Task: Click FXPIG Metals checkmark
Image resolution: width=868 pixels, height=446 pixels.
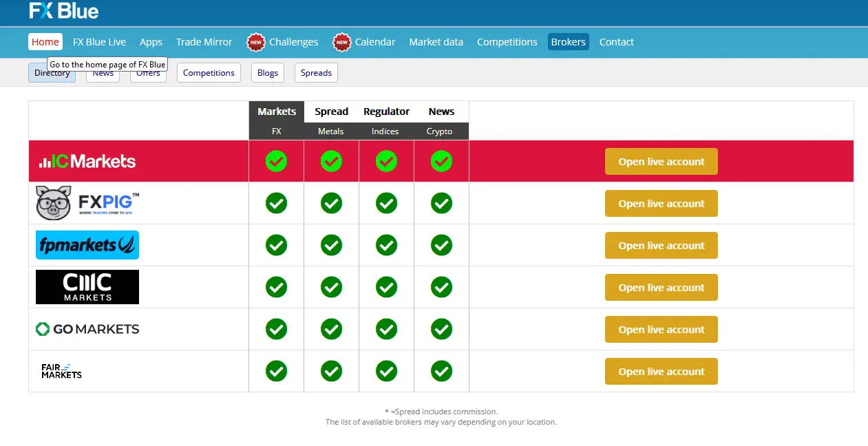Action: 331,203
